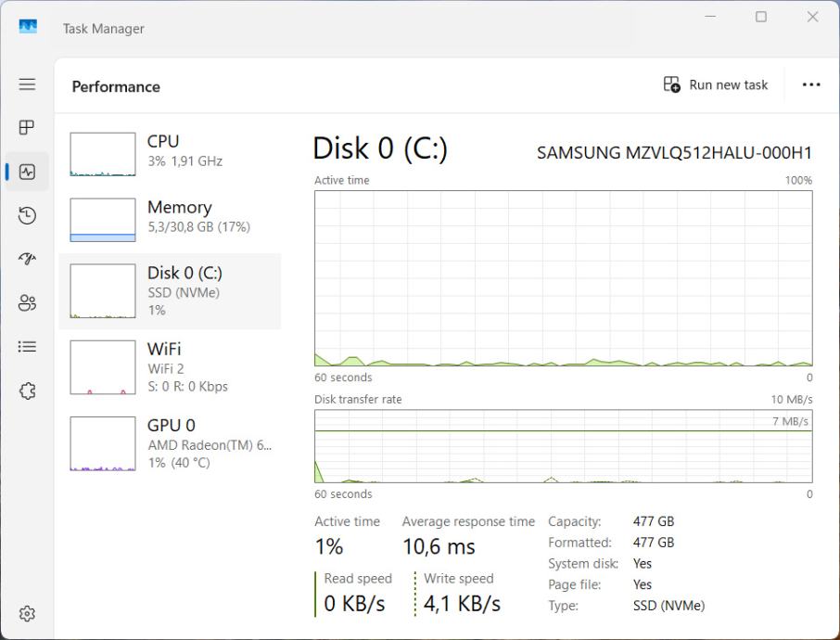Select Disk 0 (C:) in the list

tap(170, 291)
